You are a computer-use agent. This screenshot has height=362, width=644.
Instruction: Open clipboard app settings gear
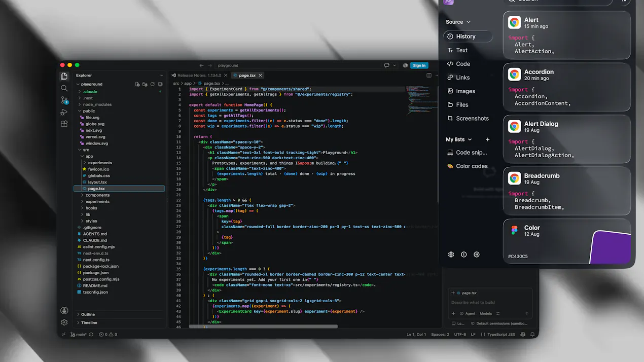(x=451, y=255)
